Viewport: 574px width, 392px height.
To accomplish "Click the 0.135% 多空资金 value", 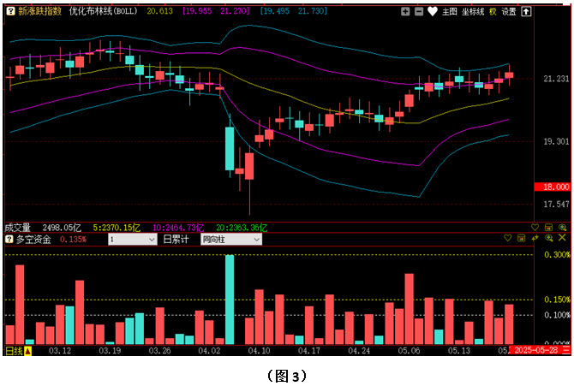I will [73, 240].
